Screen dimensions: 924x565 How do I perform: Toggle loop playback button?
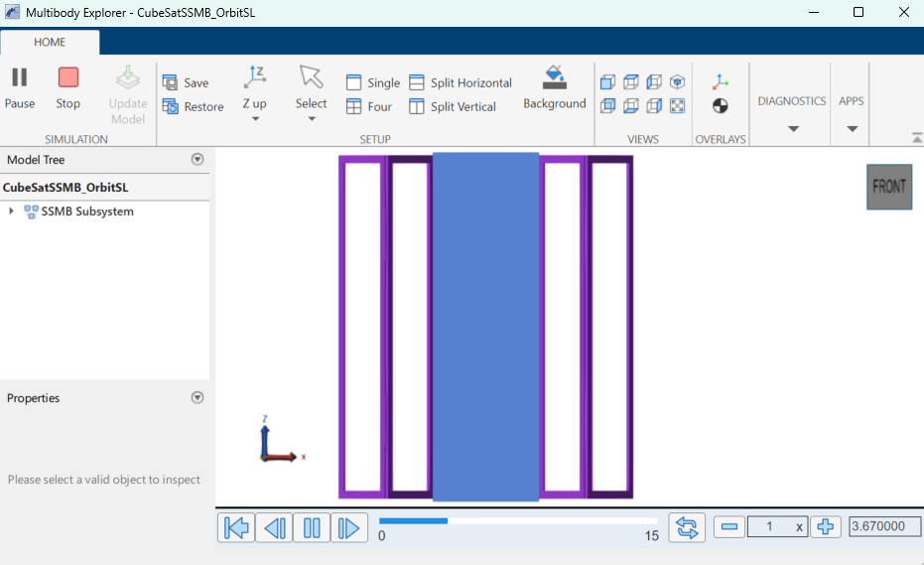coord(687,527)
